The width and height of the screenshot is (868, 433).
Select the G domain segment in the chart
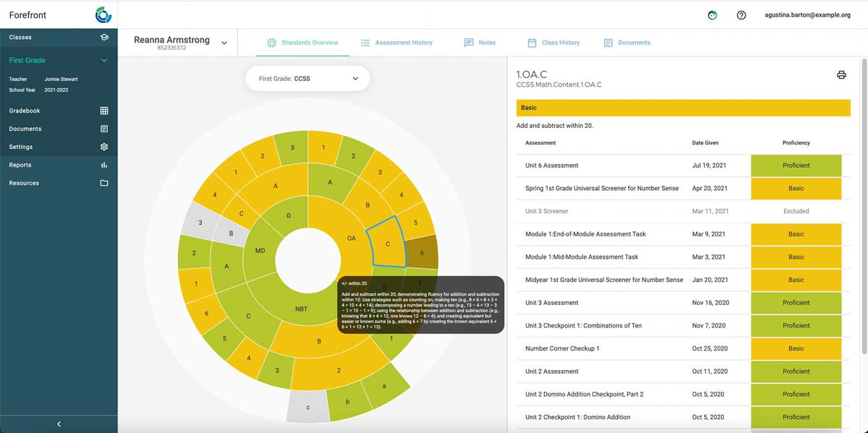288,215
